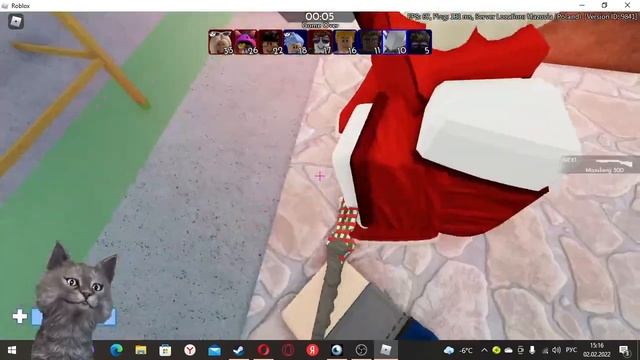Image resolution: width=640 pixels, height=360 pixels.
Task: Open File Explorer from the taskbar
Action: pos(141,350)
